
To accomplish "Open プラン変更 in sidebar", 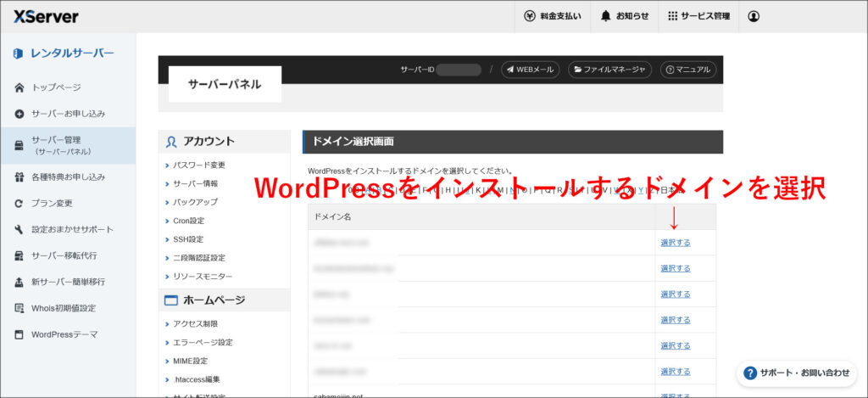I will [52, 204].
